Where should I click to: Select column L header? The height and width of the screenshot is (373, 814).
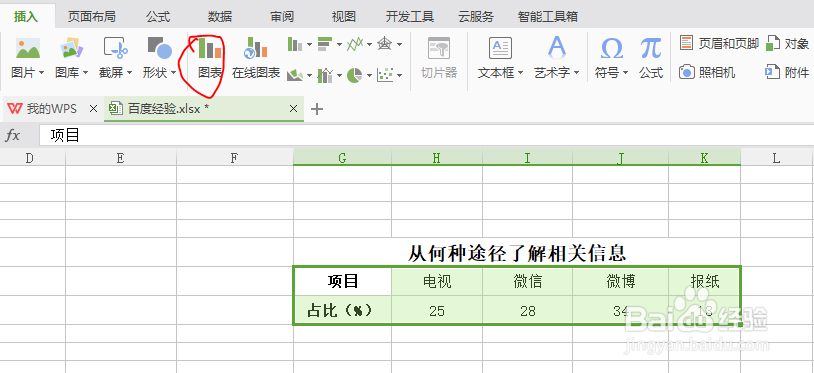pos(777,158)
